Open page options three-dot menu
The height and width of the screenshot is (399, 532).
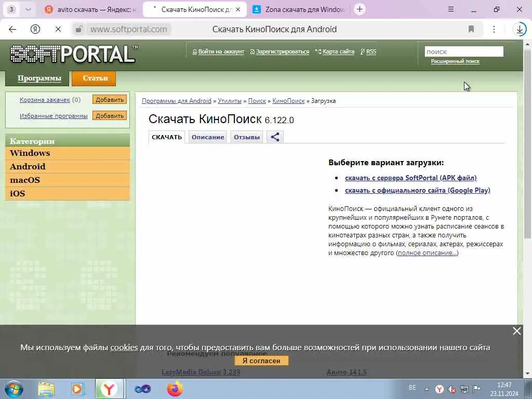[494, 29]
